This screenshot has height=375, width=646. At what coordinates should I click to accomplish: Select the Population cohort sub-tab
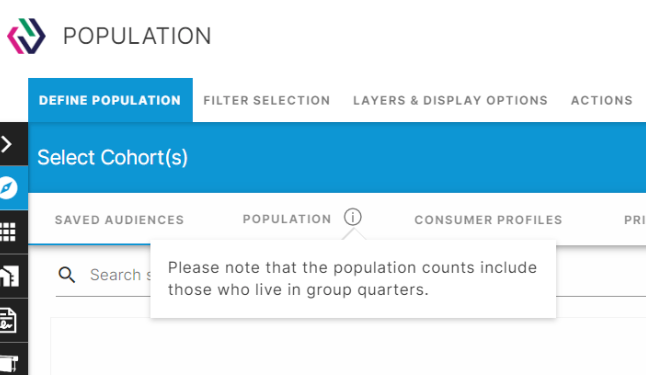pos(287,219)
